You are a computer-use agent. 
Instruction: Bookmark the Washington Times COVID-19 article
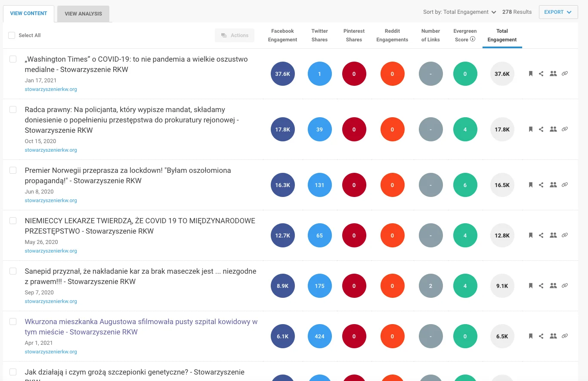pyautogui.click(x=531, y=74)
